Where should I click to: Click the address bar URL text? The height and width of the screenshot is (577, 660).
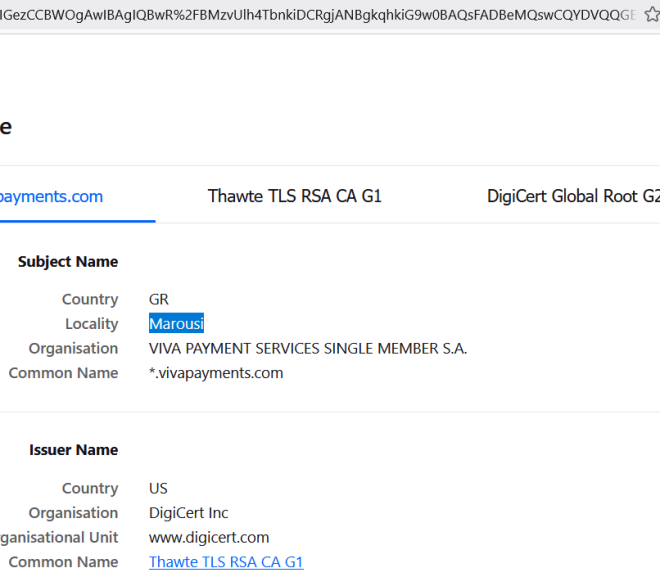[318, 15]
